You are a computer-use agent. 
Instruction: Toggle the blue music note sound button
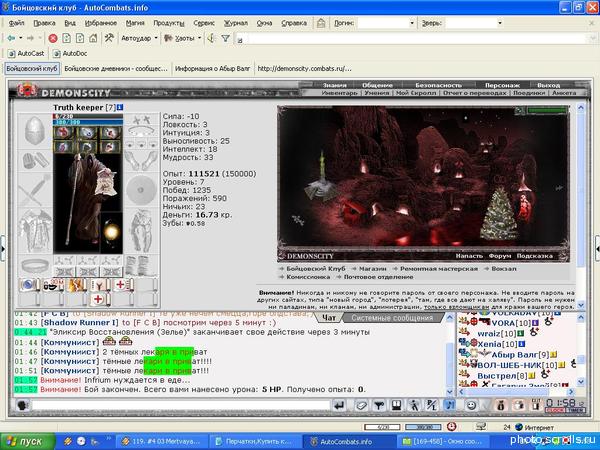click(449, 405)
